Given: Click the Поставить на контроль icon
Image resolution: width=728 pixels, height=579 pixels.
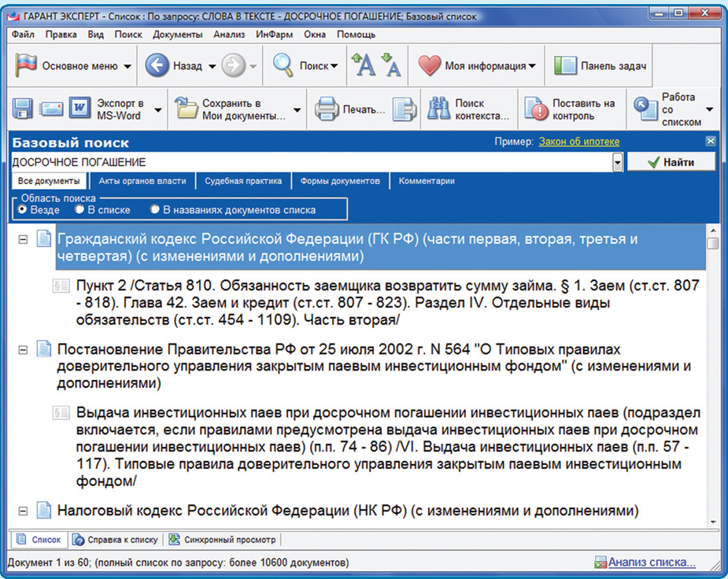Looking at the screenshot, I should tap(536, 109).
